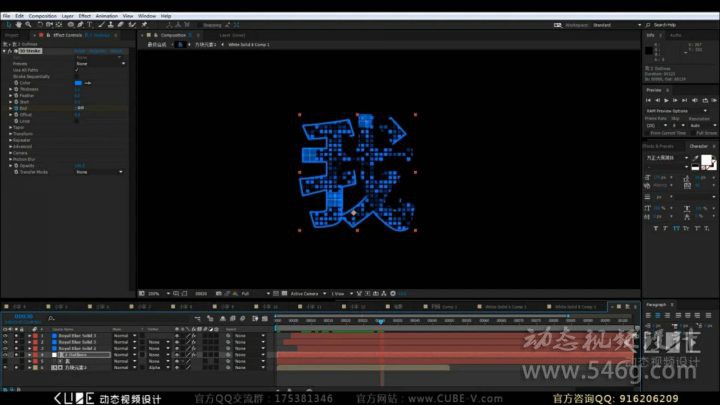The image size is (720, 405).
Task: Expand the Thickness property
Action: 11,88
